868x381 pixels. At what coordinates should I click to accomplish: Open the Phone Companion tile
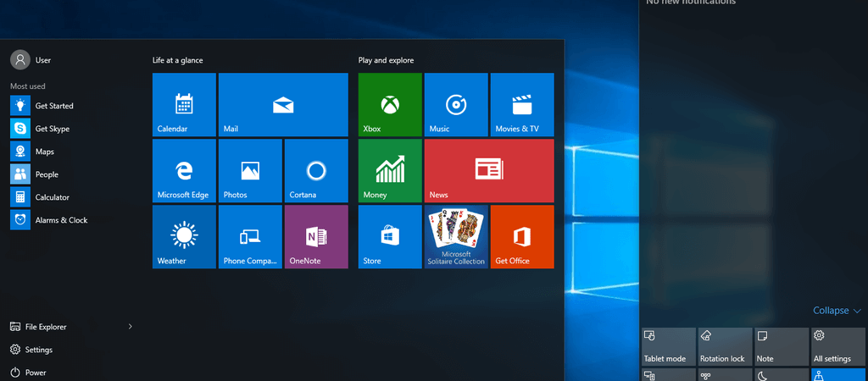coord(250,237)
